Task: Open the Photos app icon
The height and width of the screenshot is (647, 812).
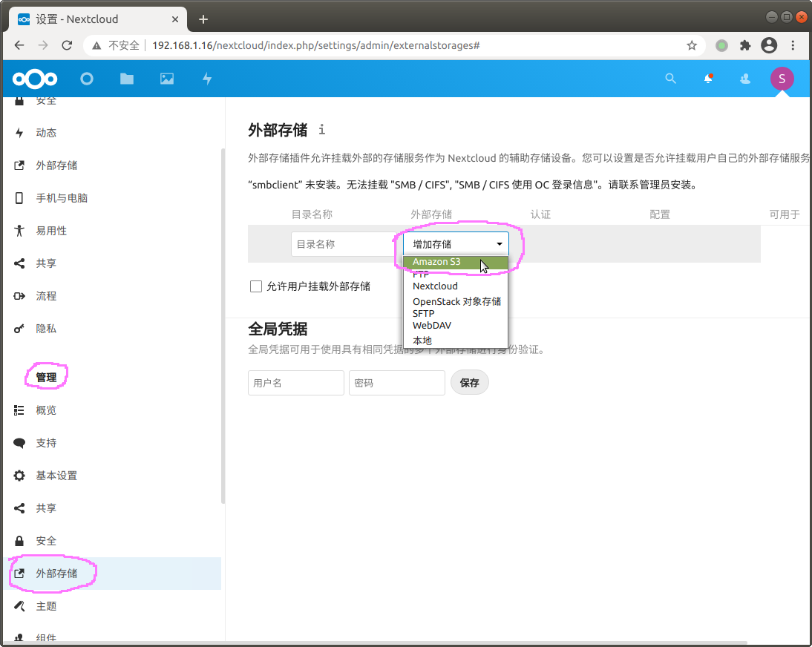Action: [167, 79]
